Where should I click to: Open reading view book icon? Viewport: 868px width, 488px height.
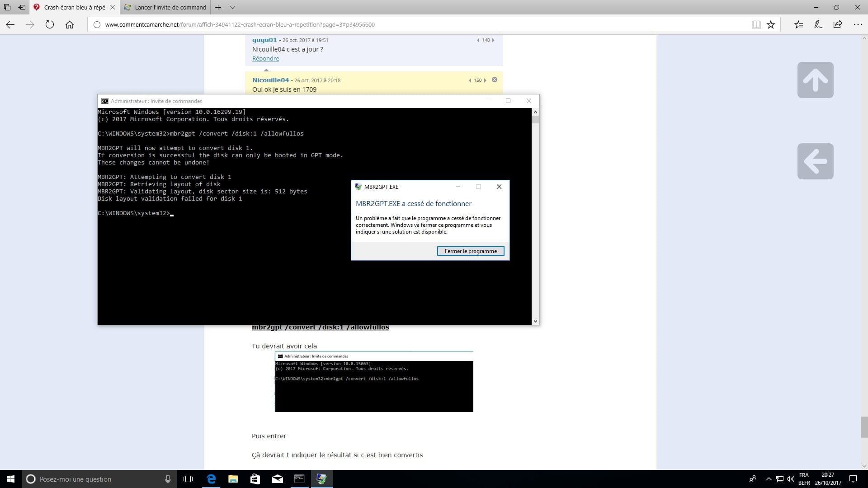pyautogui.click(x=756, y=25)
